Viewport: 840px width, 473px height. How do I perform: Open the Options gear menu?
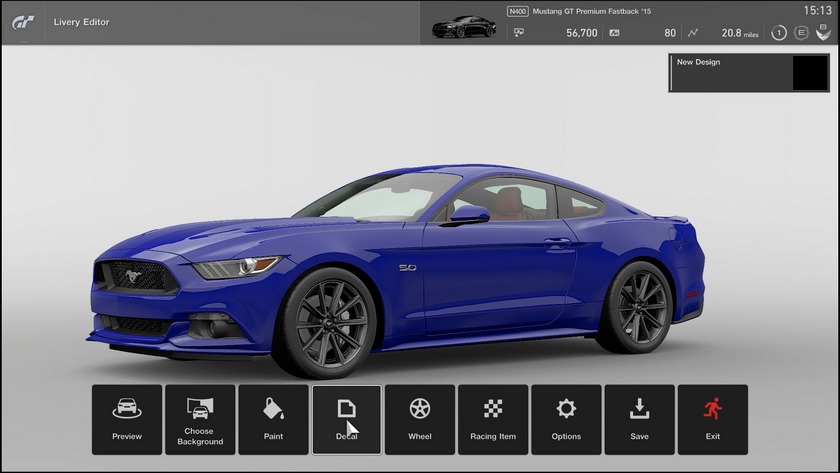tap(566, 420)
